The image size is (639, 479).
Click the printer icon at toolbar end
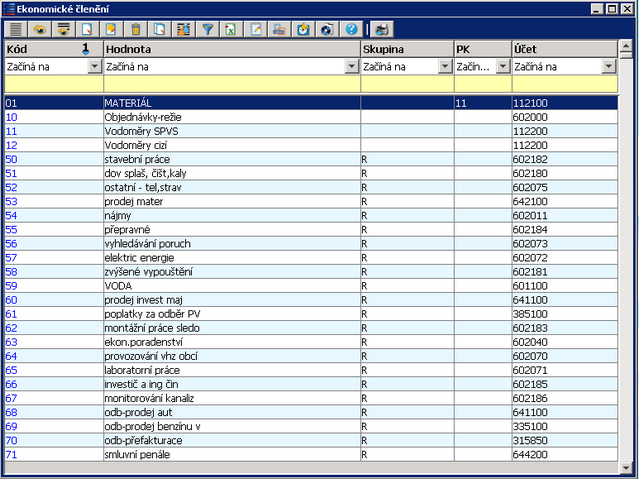click(382, 29)
